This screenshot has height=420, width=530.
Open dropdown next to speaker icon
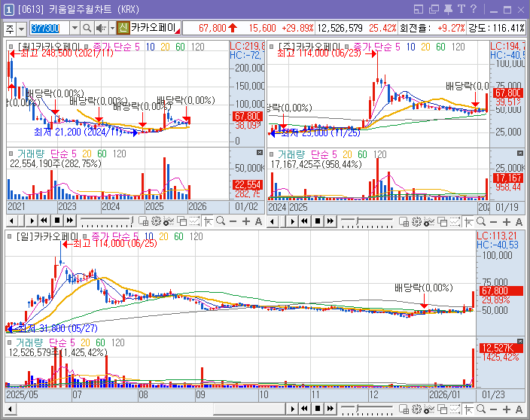(x=112, y=28)
